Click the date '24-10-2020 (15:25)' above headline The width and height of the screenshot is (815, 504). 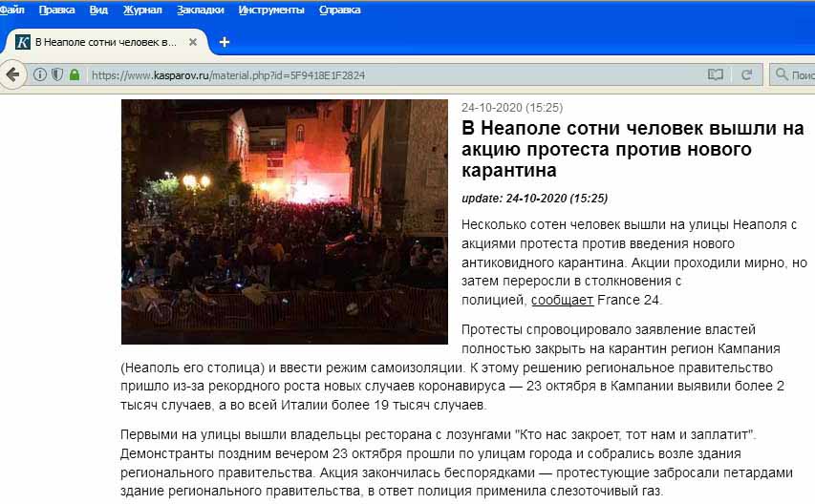coord(512,108)
